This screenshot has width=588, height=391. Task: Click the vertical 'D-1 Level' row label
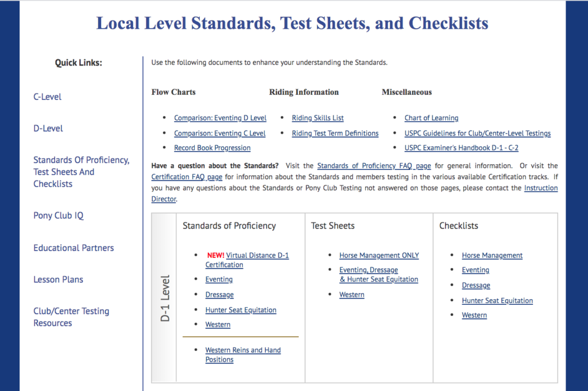point(165,299)
